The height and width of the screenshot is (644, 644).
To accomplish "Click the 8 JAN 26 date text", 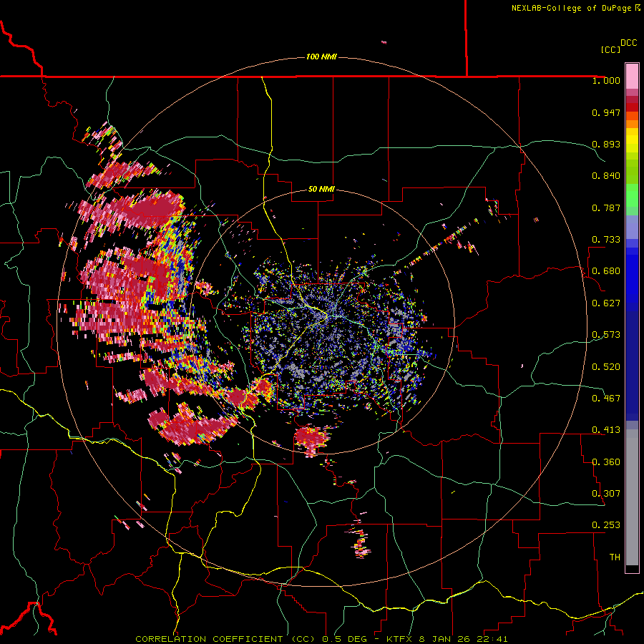I will pyautogui.click(x=445, y=639).
